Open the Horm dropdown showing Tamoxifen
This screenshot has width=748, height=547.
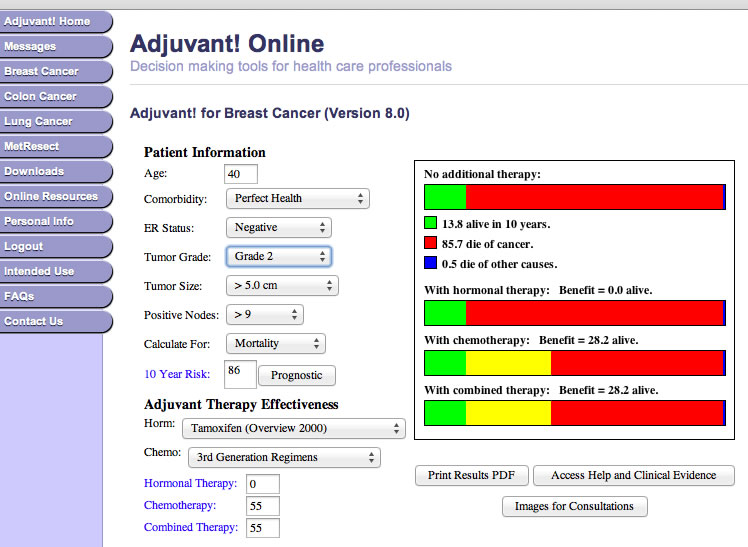tap(294, 428)
